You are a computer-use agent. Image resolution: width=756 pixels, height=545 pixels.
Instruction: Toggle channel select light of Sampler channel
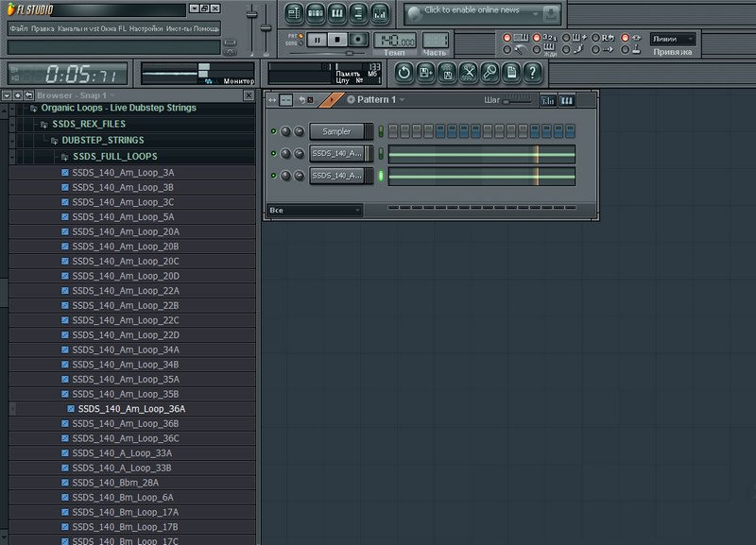(x=382, y=131)
